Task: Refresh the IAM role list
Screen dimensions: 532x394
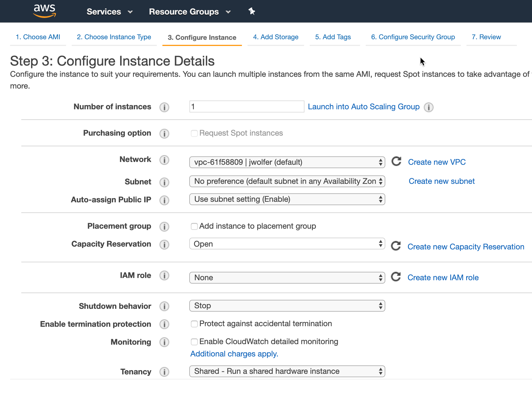Action: pos(396,277)
